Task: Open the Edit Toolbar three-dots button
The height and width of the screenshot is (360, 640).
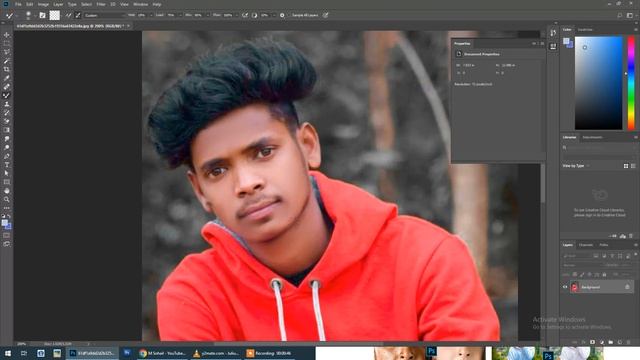Action: tap(7, 208)
